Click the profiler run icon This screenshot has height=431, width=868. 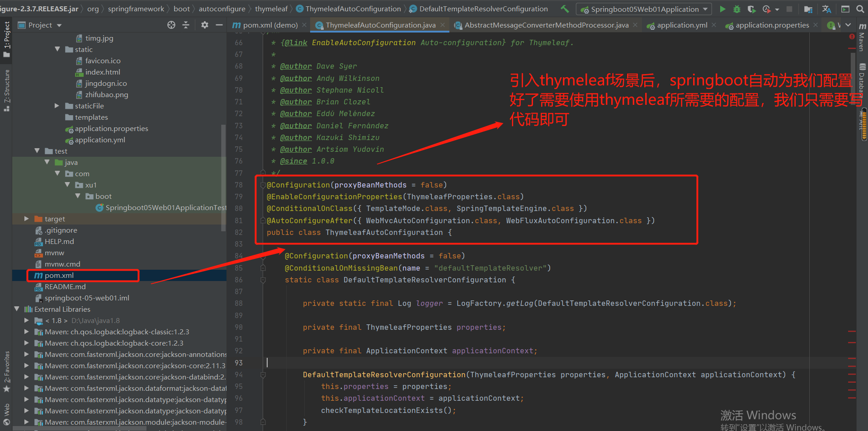(x=766, y=9)
